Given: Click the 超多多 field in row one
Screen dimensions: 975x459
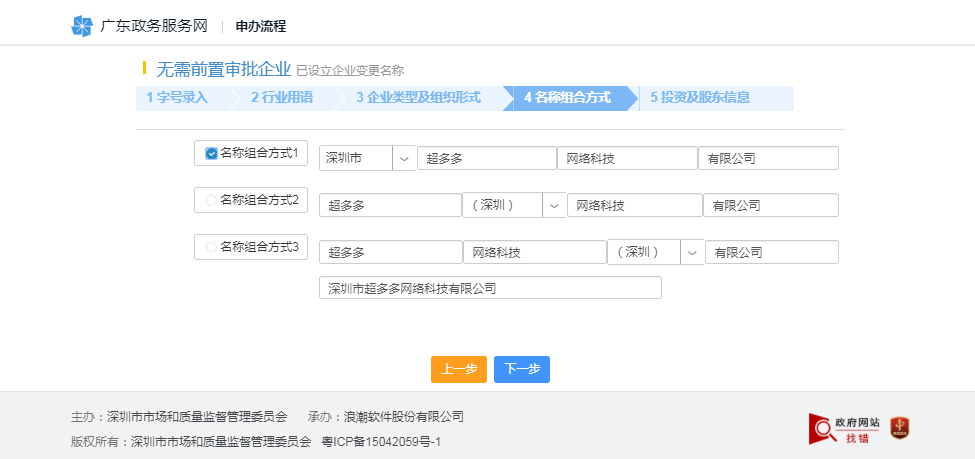Looking at the screenshot, I should [486, 158].
